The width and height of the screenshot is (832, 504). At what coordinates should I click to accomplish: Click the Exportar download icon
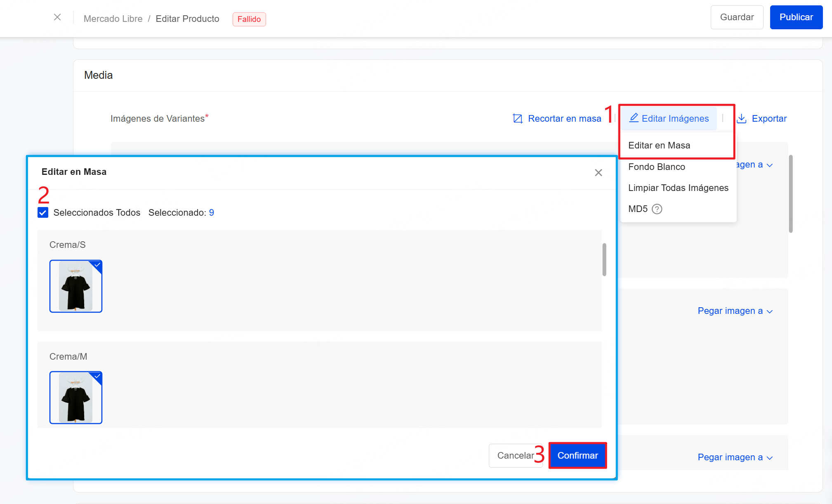(x=742, y=119)
